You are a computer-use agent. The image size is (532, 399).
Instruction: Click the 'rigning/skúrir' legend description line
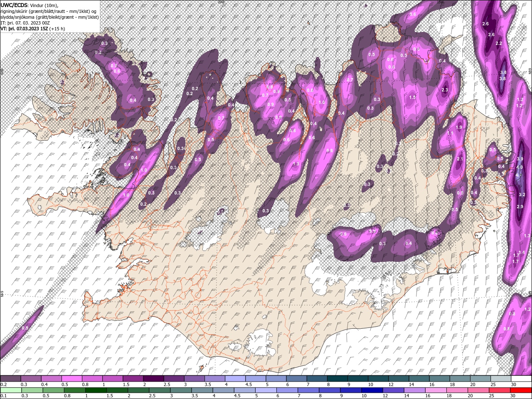coord(49,11)
